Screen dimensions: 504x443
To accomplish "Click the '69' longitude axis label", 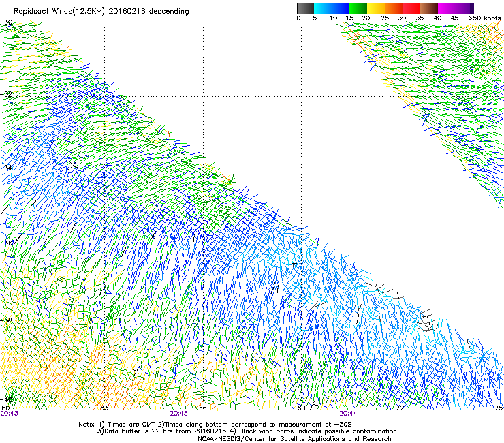I will tap(301, 408).
